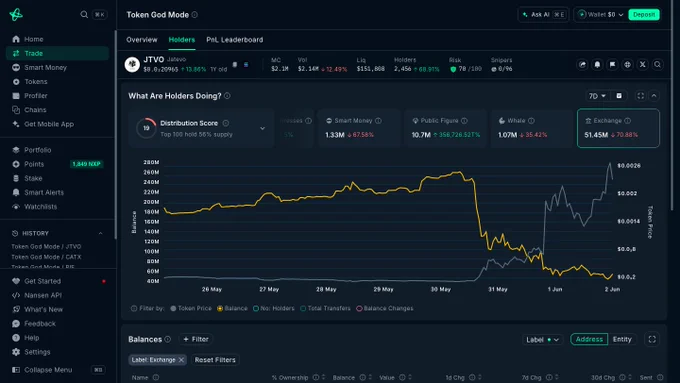Switch Balances view to Entity

[622, 340]
